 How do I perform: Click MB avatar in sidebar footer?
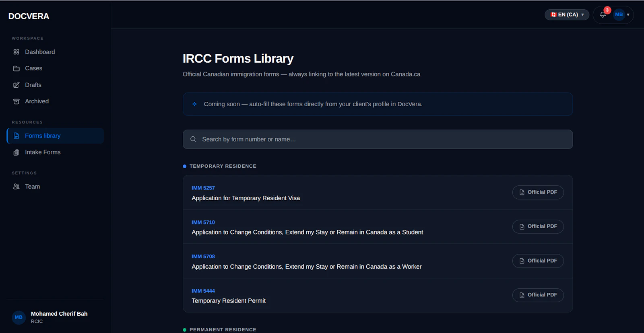(x=19, y=317)
